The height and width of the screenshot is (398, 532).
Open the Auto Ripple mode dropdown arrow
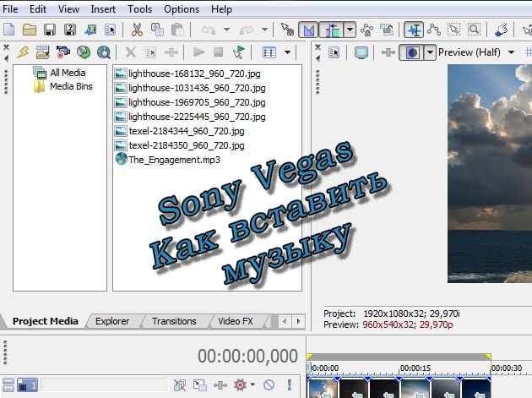click(x=350, y=30)
